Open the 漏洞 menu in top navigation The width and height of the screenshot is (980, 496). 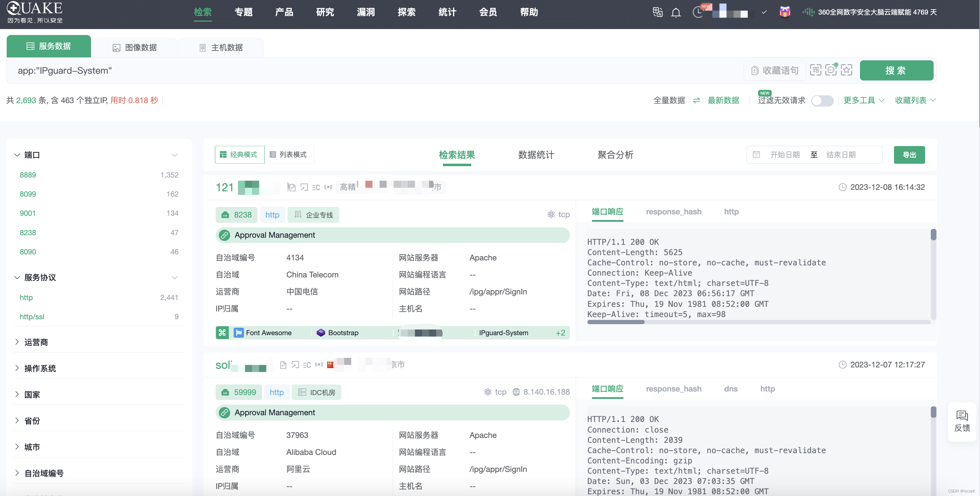[366, 12]
